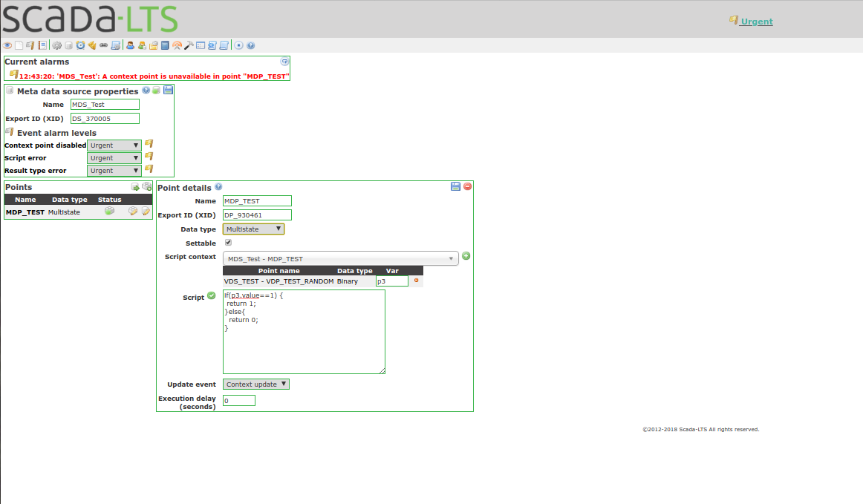Image resolution: width=863 pixels, height=504 pixels.
Task: Toggle the Settable checkbox
Action: pos(228,242)
